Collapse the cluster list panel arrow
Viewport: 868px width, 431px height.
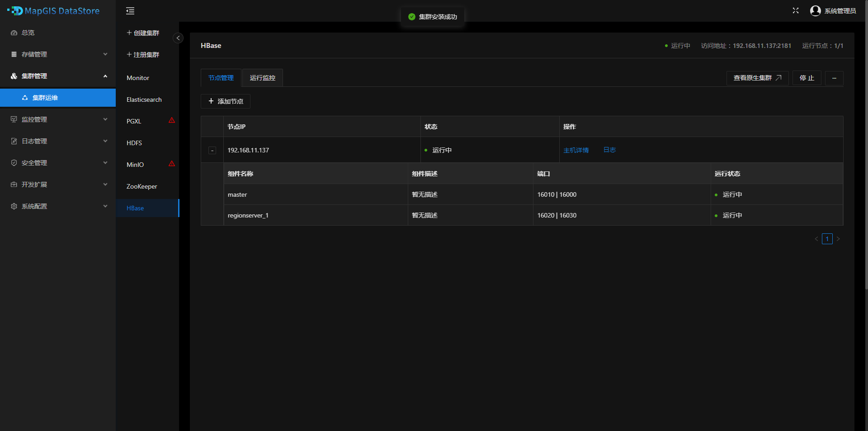[178, 38]
